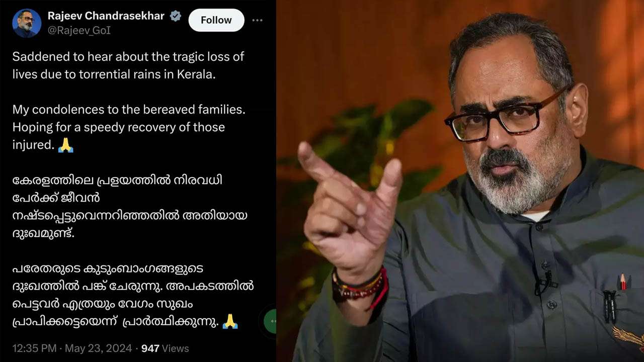
Task: Click the last Malayalam paragraph of the tweet
Action: [x=133, y=295]
